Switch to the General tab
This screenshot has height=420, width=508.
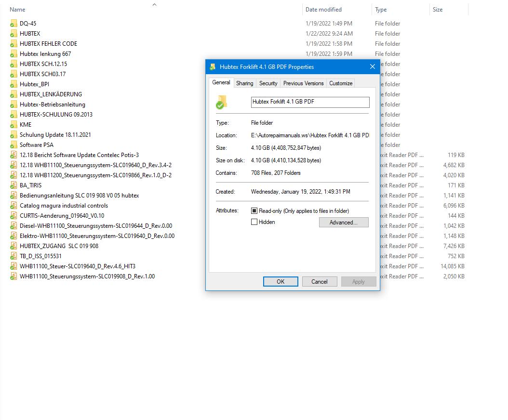[221, 82]
